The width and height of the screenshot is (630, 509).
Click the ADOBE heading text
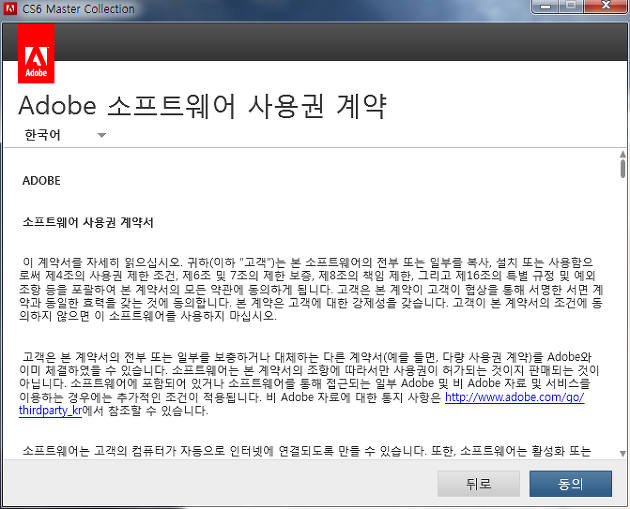(x=41, y=181)
